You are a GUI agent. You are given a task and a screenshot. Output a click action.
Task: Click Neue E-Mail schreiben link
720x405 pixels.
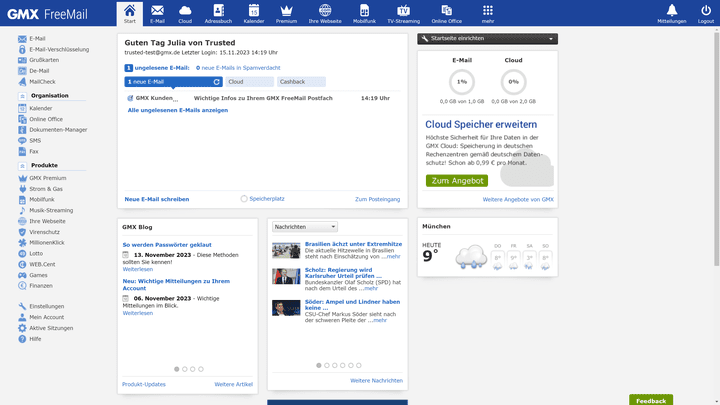coord(157,199)
